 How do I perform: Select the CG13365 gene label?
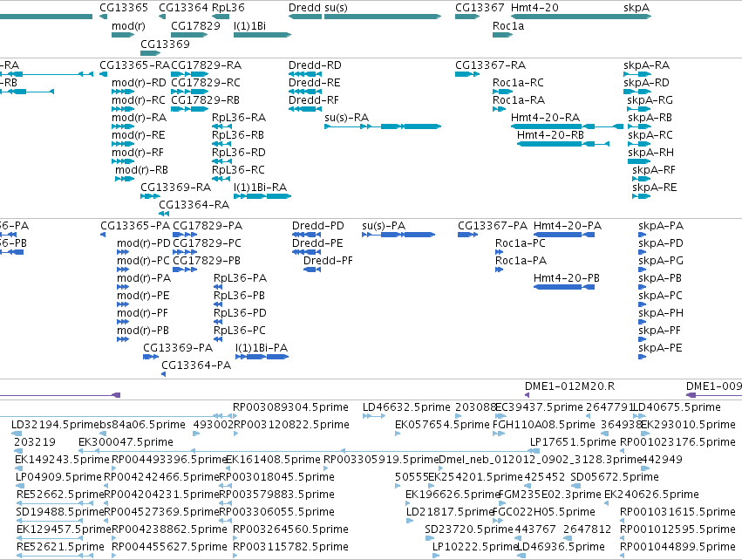[124, 8]
